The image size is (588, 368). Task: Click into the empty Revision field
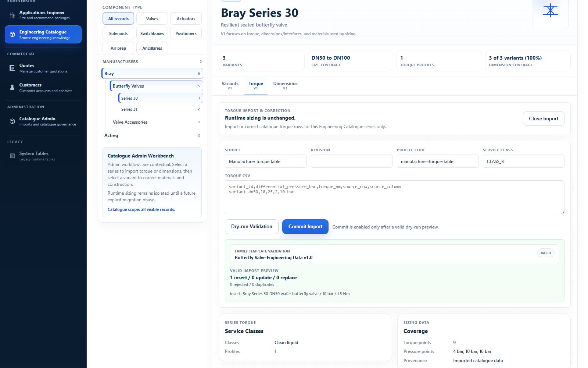tap(352, 161)
